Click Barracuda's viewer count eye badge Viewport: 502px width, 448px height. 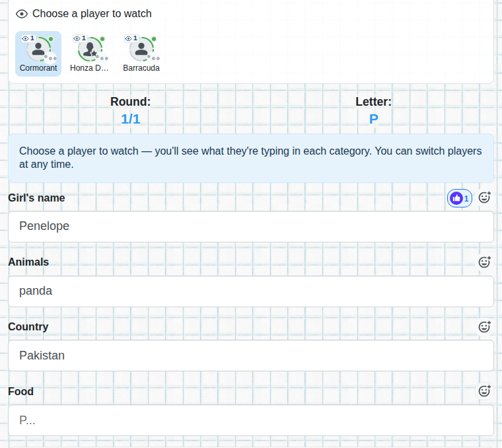click(131, 38)
